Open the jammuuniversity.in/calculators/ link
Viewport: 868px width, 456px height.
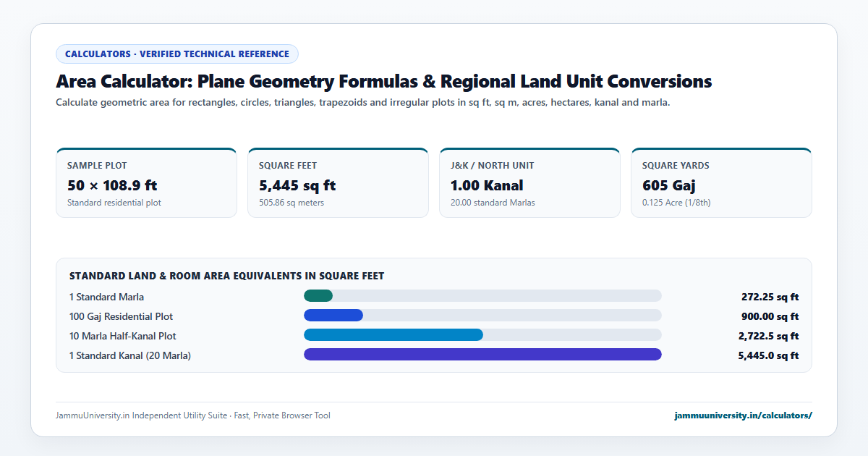743,415
